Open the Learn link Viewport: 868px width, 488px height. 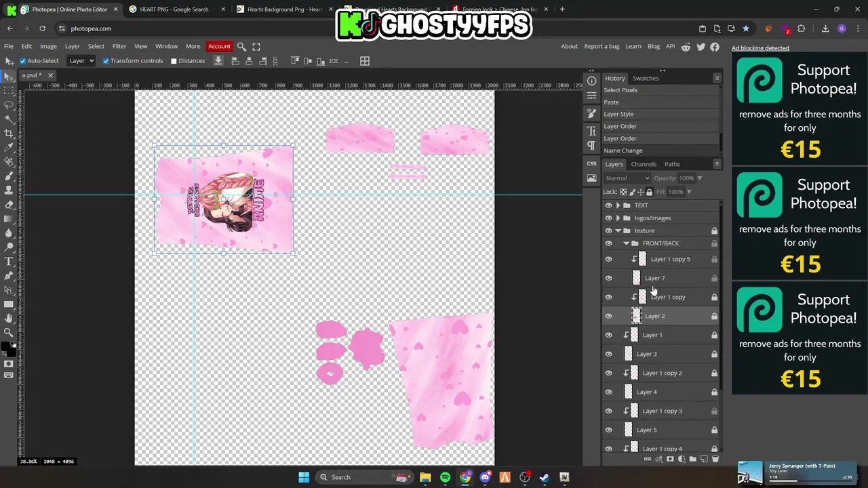point(633,47)
